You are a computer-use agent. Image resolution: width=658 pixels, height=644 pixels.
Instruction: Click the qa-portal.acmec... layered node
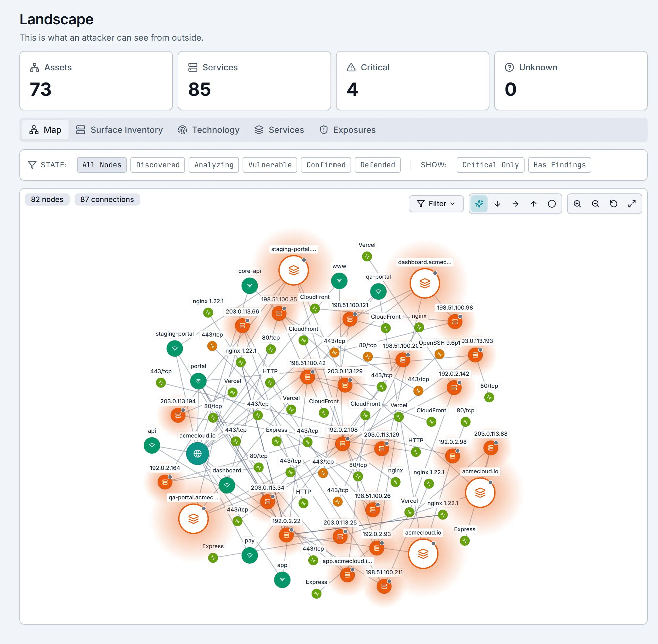[193, 518]
